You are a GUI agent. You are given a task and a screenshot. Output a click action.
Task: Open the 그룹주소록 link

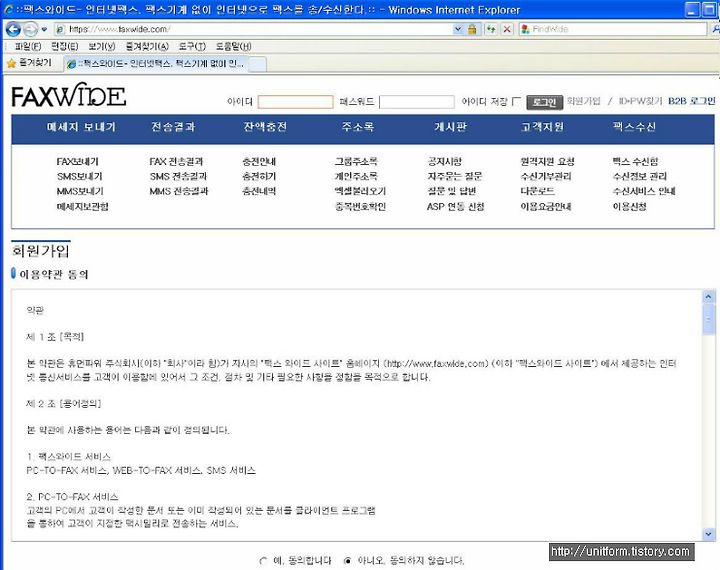pos(356,162)
